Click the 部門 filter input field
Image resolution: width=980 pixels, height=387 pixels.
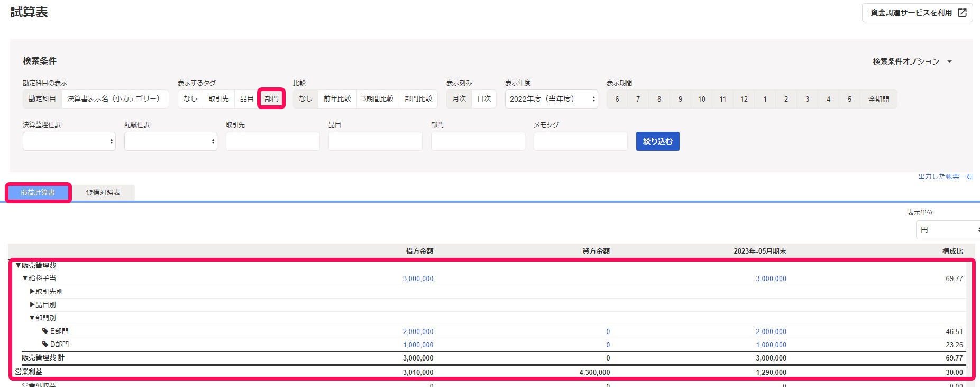pos(478,141)
